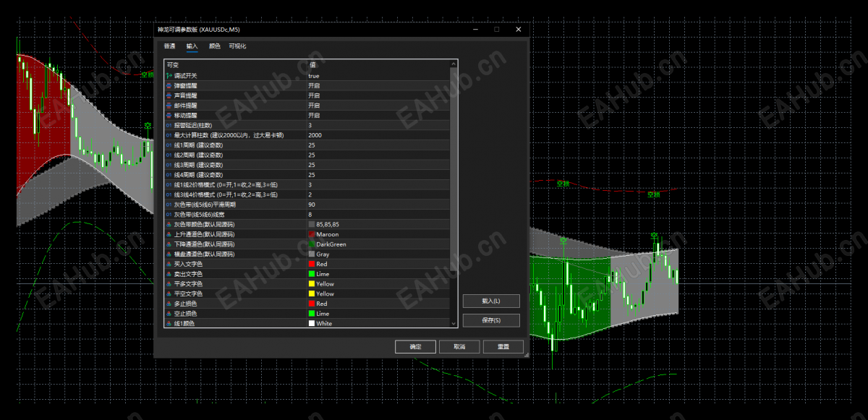868x420 pixels.
Task: Confirm with the 确定 button
Action: pos(415,347)
